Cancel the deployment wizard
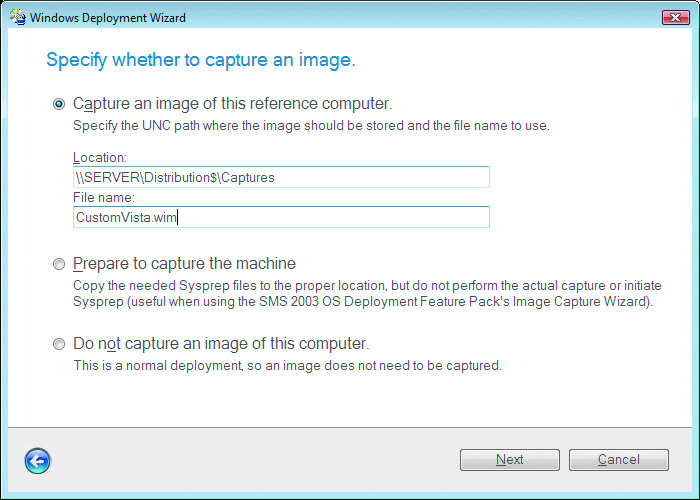The image size is (700, 500). [x=619, y=459]
